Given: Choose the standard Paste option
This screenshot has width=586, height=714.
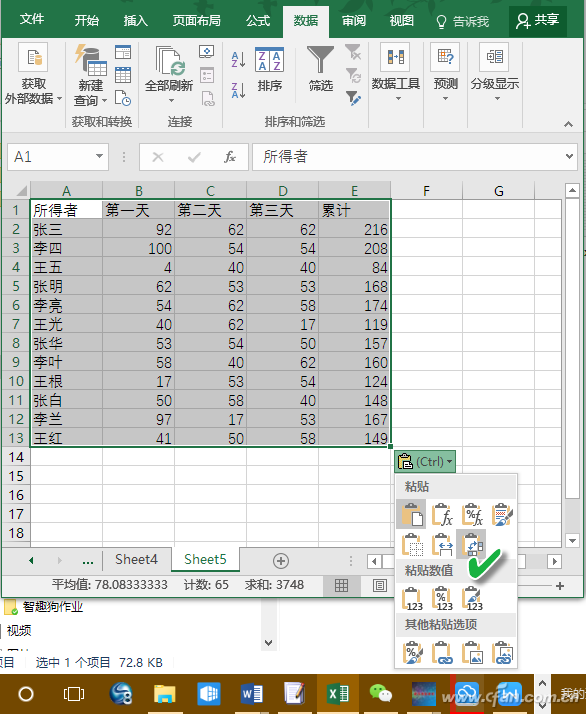Looking at the screenshot, I should tap(412, 515).
